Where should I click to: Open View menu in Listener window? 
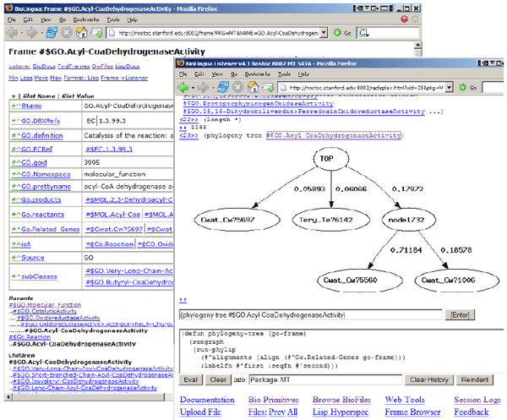[217, 74]
